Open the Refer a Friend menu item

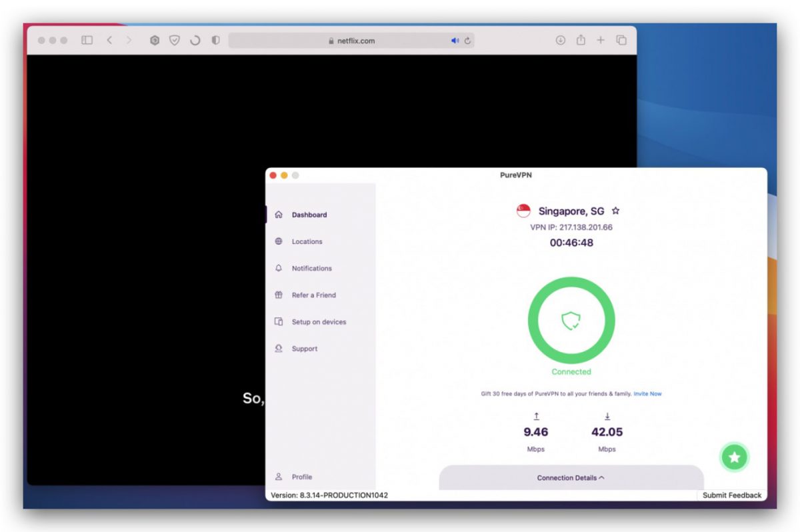click(x=314, y=295)
